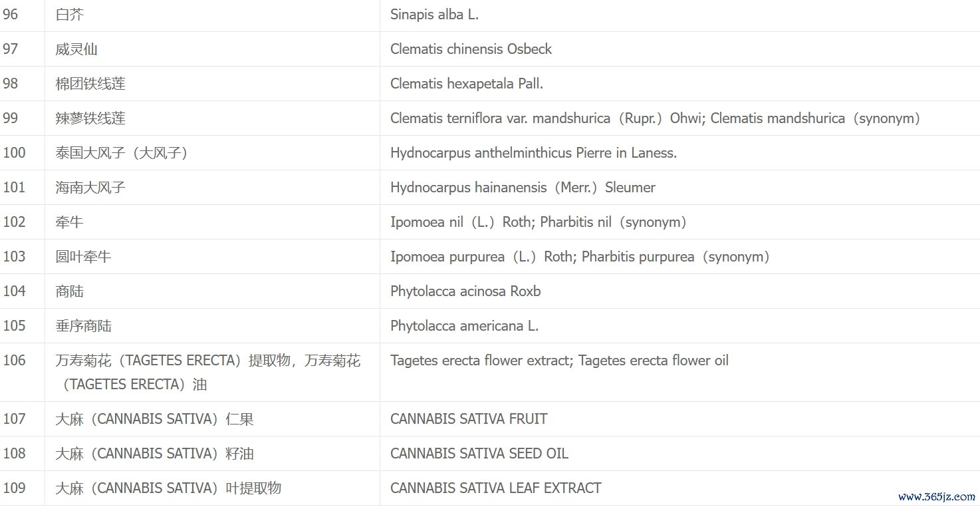Select row number 96
980x507 pixels.
(11, 15)
